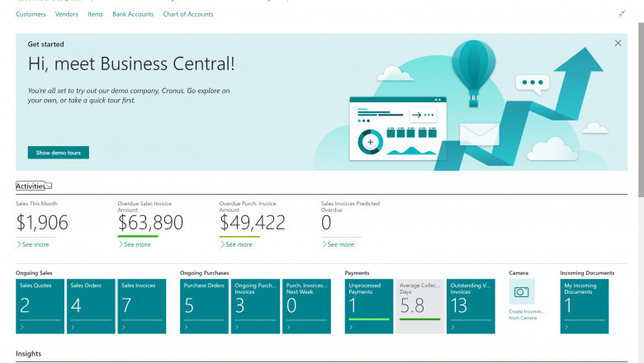Click the Show demo tours button

59,153
